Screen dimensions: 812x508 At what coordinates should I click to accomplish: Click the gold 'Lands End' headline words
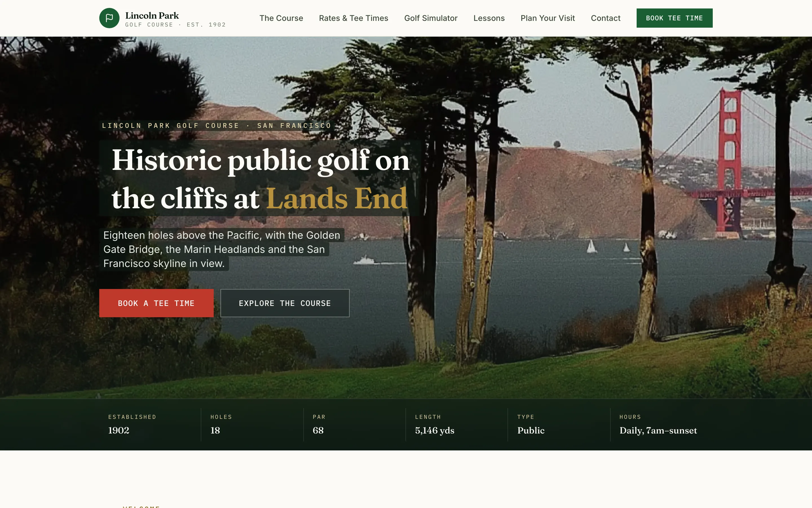[337, 199]
